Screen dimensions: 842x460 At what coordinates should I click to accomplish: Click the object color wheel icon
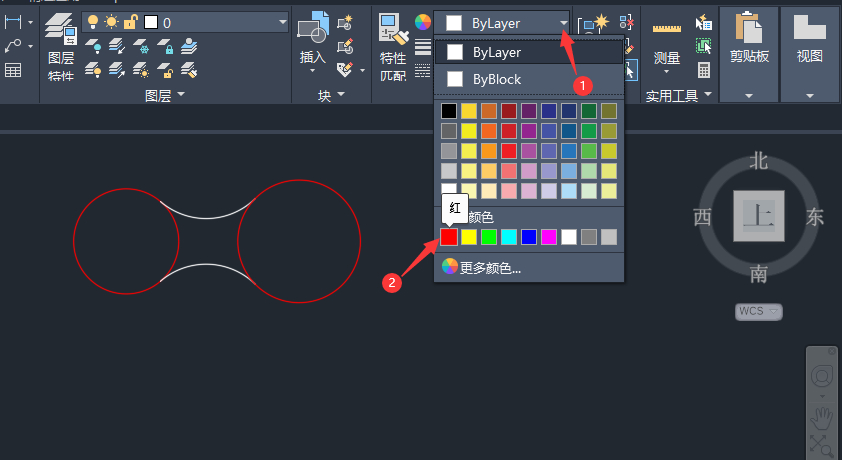point(423,23)
